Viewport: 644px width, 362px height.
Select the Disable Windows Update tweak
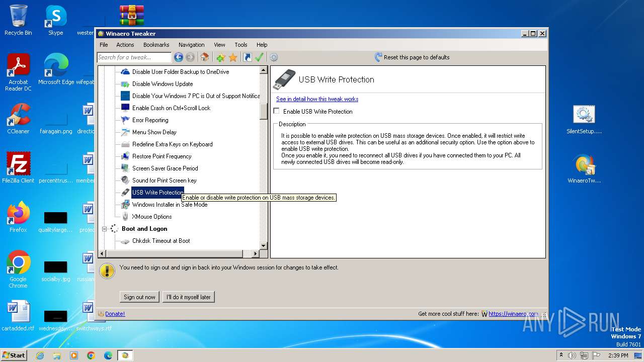click(x=163, y=84)
